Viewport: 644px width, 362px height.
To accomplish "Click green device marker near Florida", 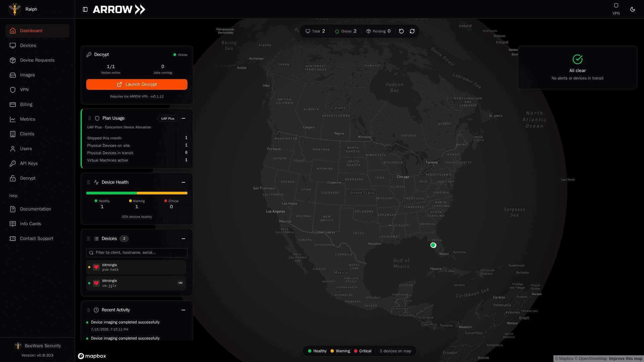I will coord(433,245).
